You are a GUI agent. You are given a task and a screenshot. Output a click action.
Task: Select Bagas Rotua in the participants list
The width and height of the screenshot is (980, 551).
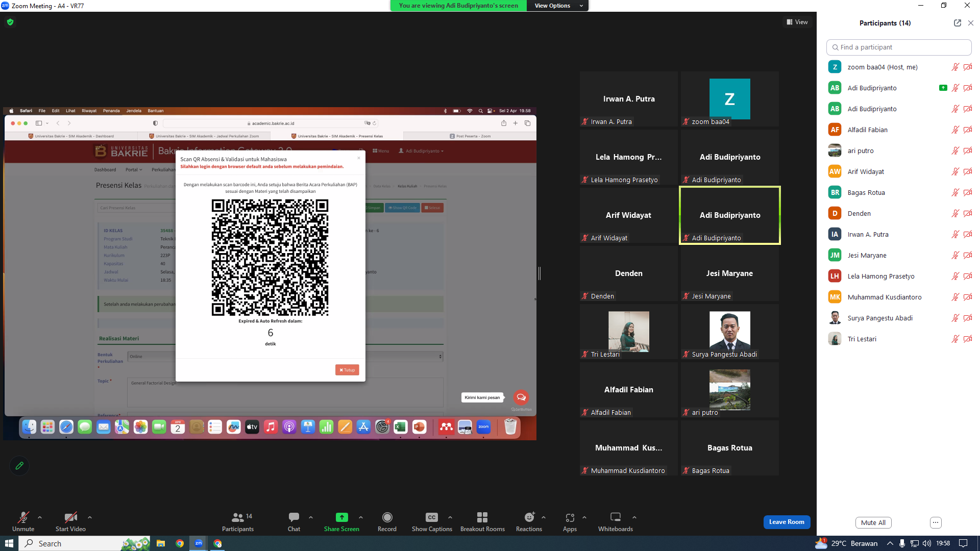(x=899, y=192)
